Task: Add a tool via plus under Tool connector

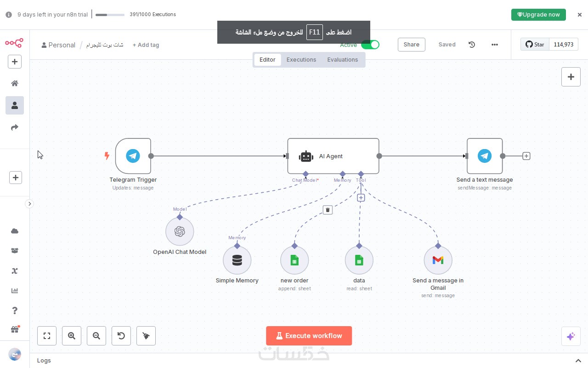Action: [361, 198]
